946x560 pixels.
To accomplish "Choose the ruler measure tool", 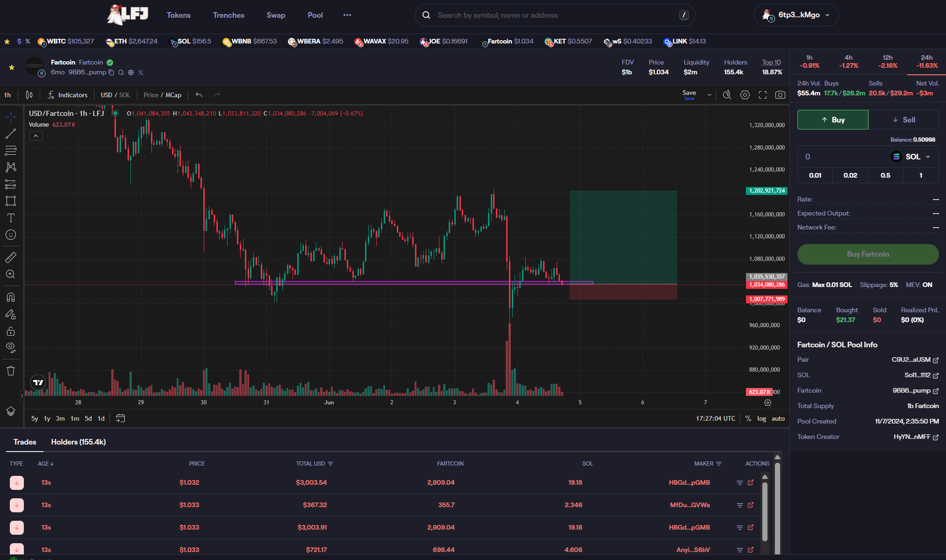I will [10, 257].
